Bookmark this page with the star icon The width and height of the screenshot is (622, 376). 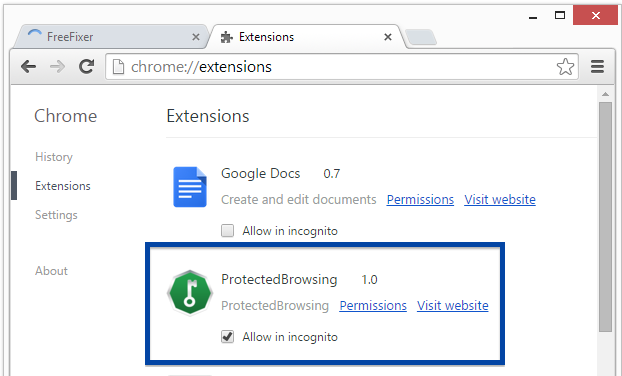coord(565,67)
